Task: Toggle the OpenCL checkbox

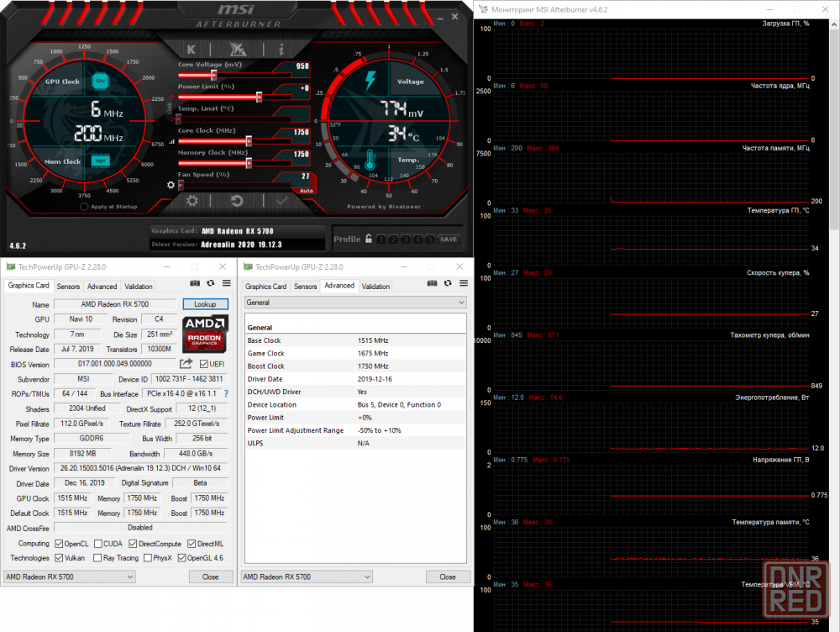Action: [x=59, y=544]
